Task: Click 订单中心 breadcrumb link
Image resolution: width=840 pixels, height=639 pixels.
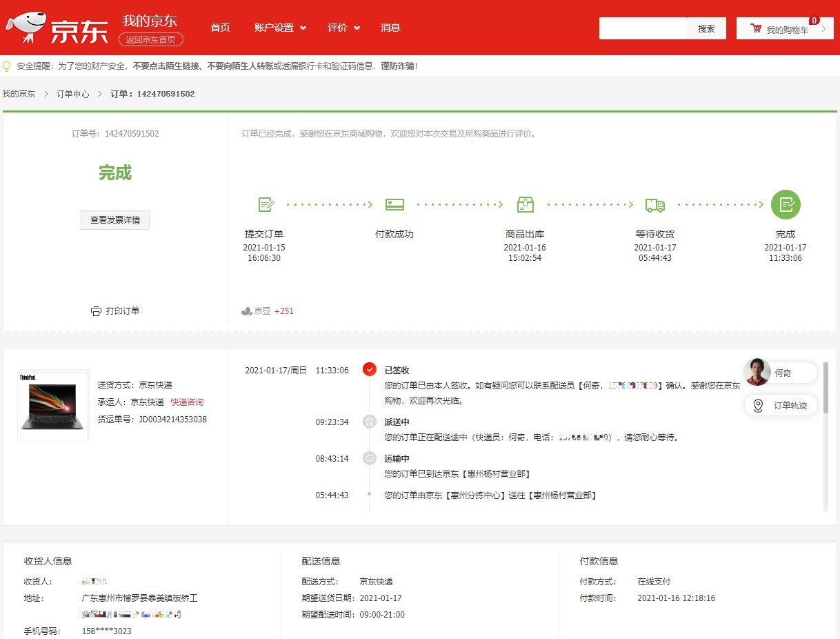Action: (x=73, y=94)
